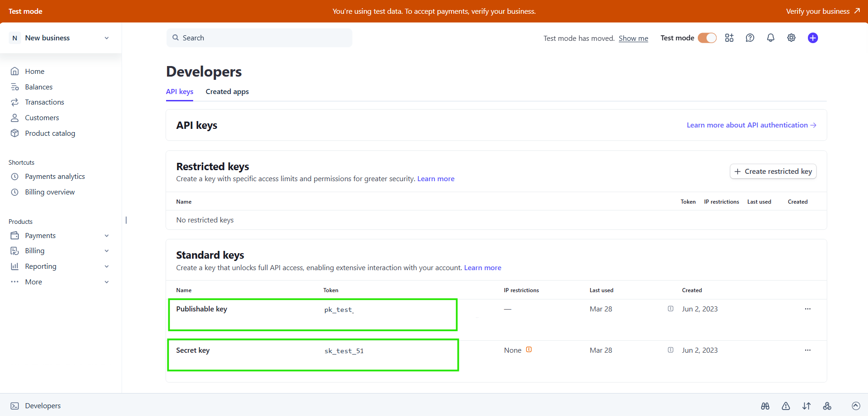Click Learn more under Restricted keys
The height and width of the screenshot is (416, 868).
tap(436, 179)
